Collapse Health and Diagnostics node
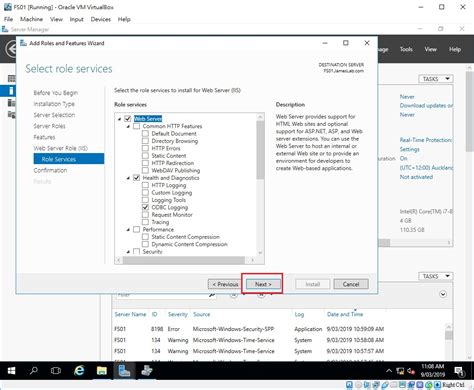The width and height of the screenshot is (474, 390). [128, 178]
